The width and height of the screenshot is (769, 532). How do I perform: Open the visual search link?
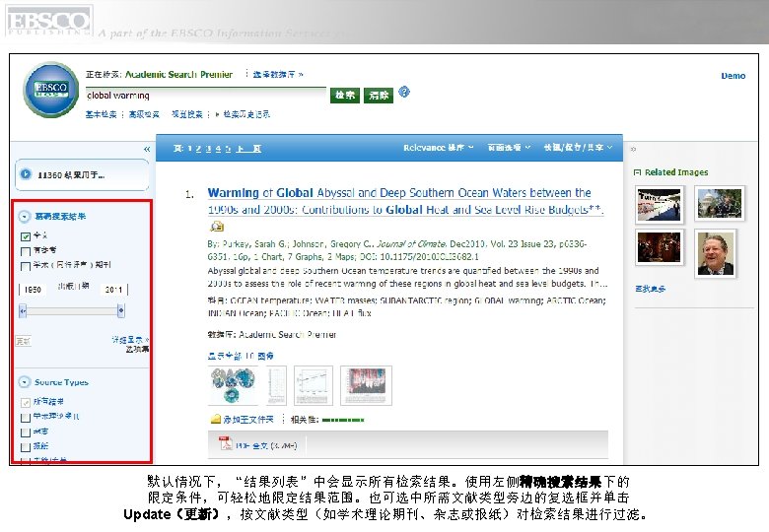[x=187, y=114]
